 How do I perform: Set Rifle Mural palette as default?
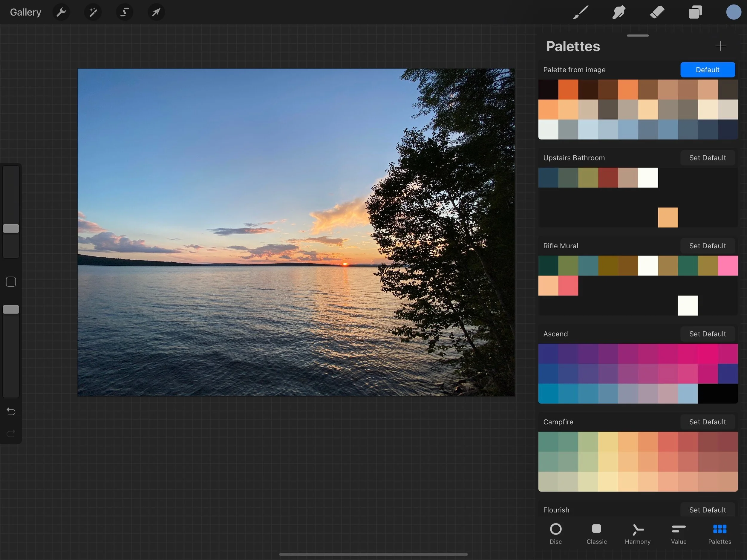coord(707,246)
